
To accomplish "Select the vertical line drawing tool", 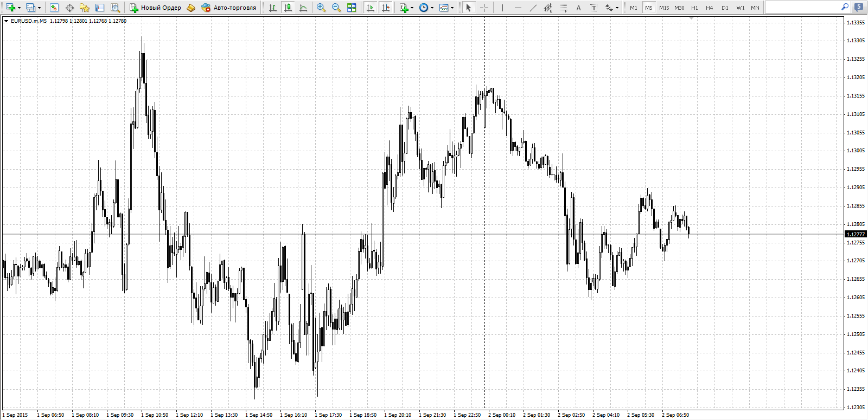I will point(502,8).
